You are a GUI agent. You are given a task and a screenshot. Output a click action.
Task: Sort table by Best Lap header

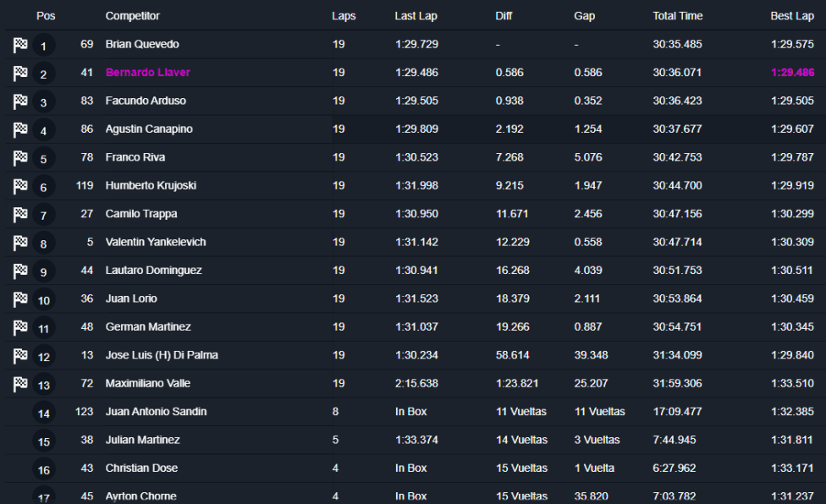pyautogui.click(x=792, y=16)
